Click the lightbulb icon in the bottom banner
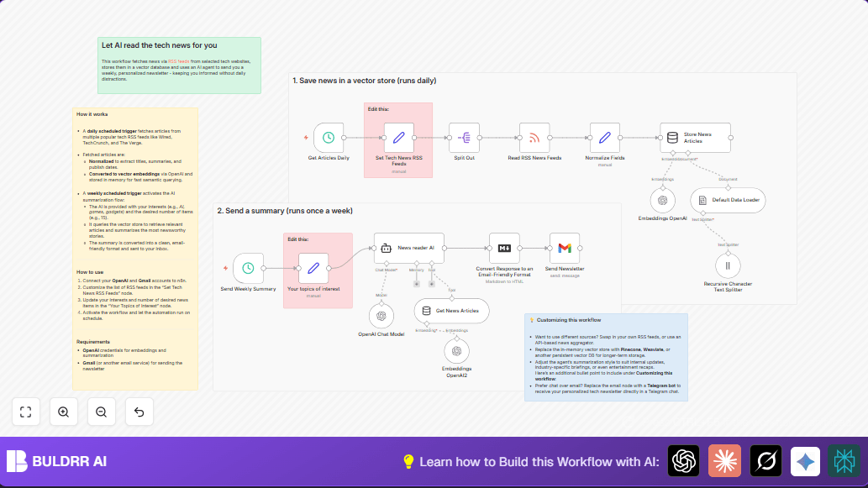The width and height of the screenshot is (868, 488). pyautogui.click(x=408, y=461)
